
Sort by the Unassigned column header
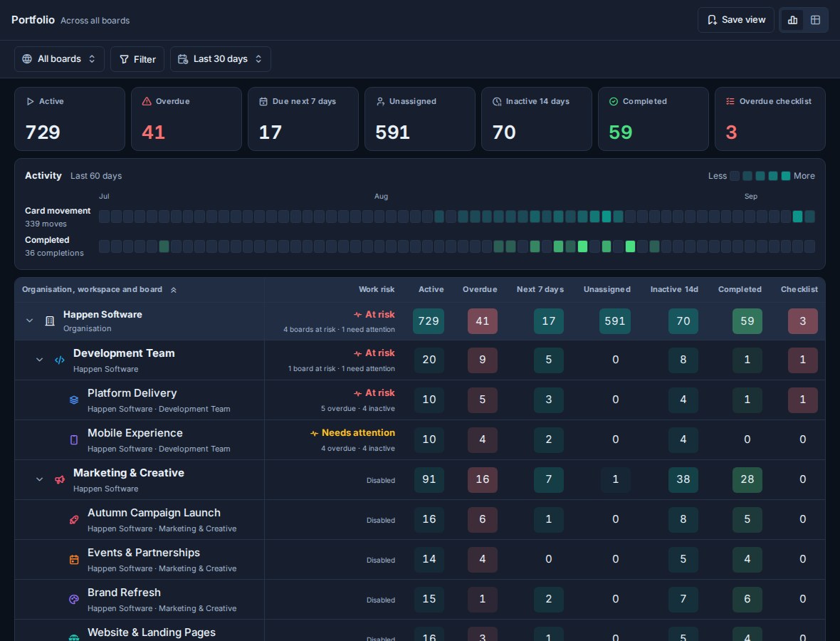(x=607, y=289)
